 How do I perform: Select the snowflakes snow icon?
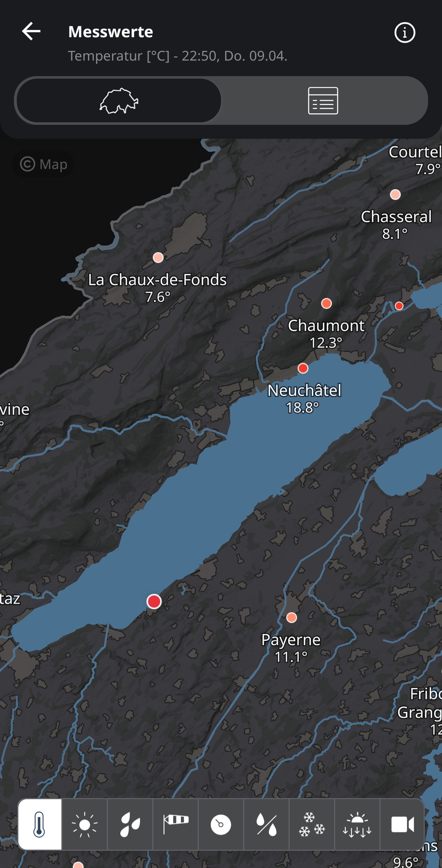312,824
